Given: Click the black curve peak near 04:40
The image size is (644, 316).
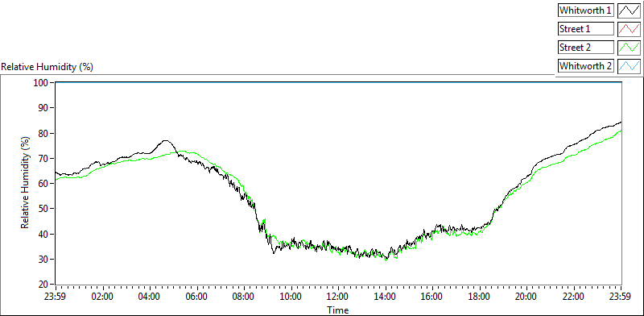Looking at the screenshot, I should [165, 141].
